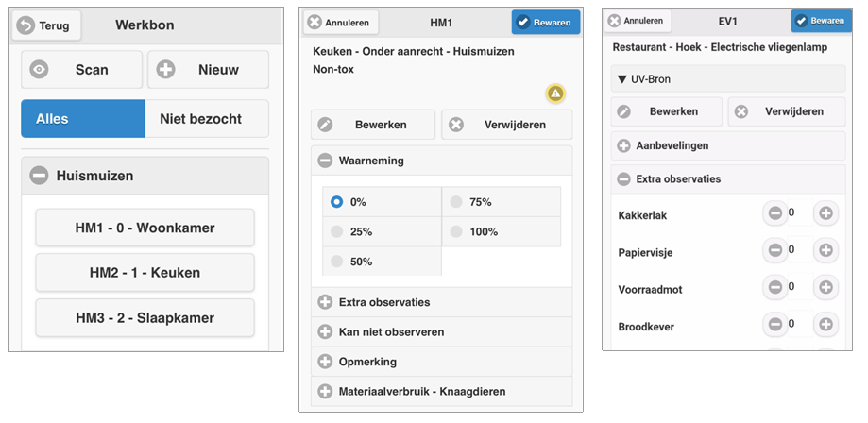
Task: Tap the eye icon on Scan
Action: coord(39,70)
